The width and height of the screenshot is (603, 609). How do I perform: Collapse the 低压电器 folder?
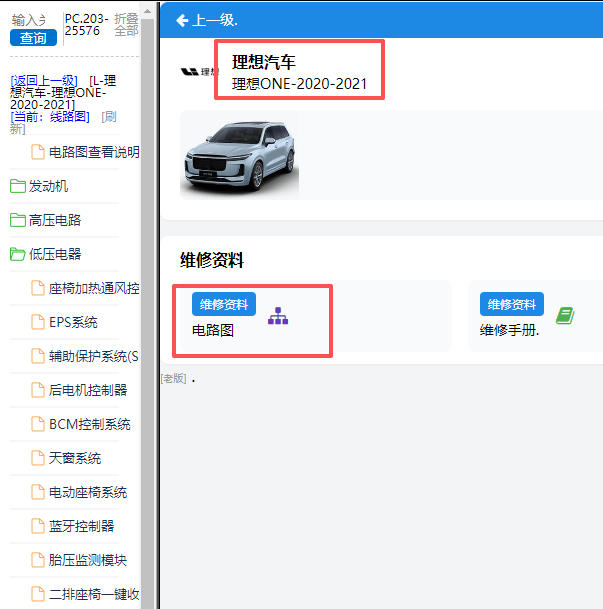pos(55,254)
